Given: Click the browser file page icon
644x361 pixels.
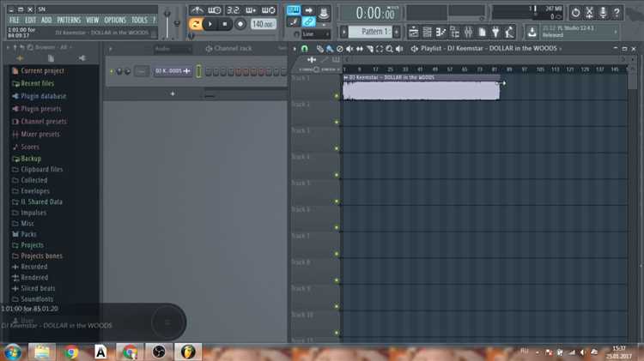Looking at the screenshot, I should tap(51, 58).
